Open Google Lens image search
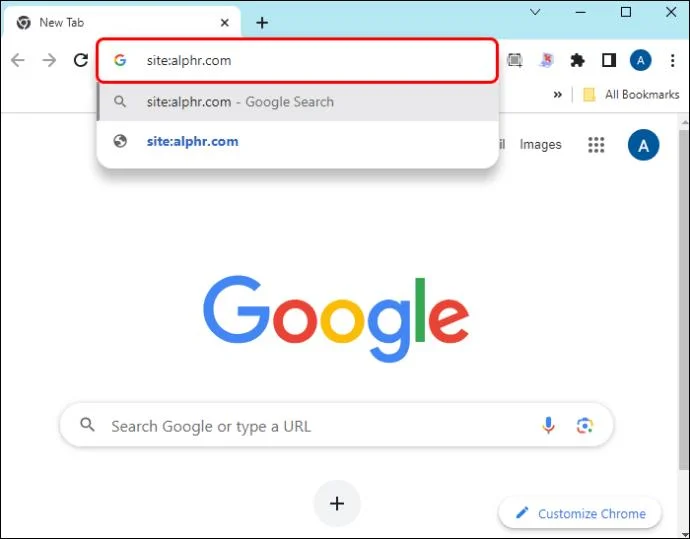The height and width of the screenshot is (539, 690). 585,426
